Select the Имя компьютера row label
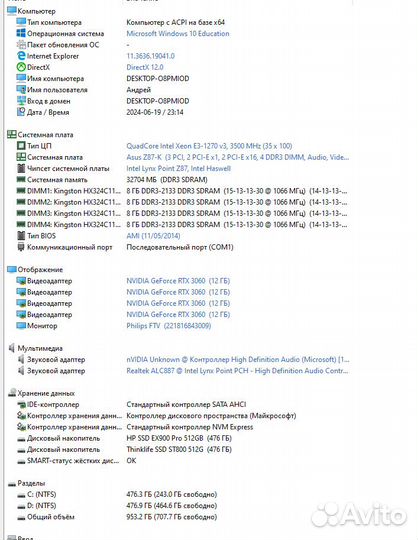The height and width of the screenshot is (540, 418). pyautogui.click(x=55, y=79)
